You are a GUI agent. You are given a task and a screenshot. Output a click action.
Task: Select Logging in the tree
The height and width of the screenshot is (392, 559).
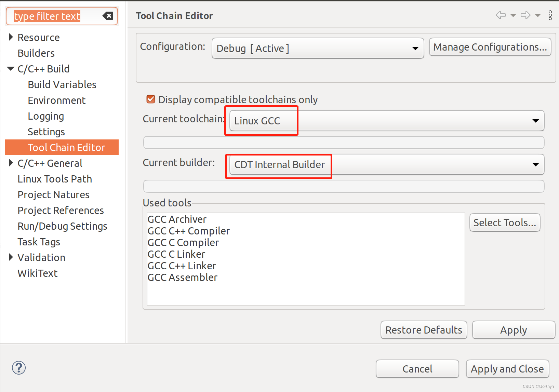46,116
